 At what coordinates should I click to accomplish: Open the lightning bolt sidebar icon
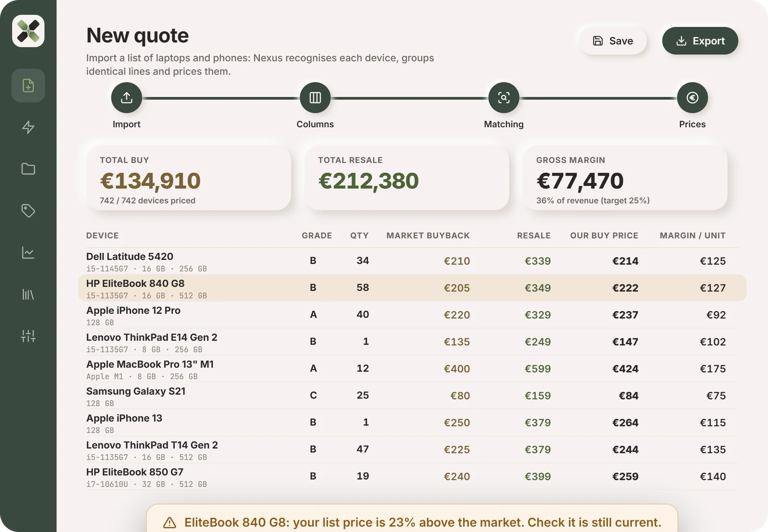(28, 127)
